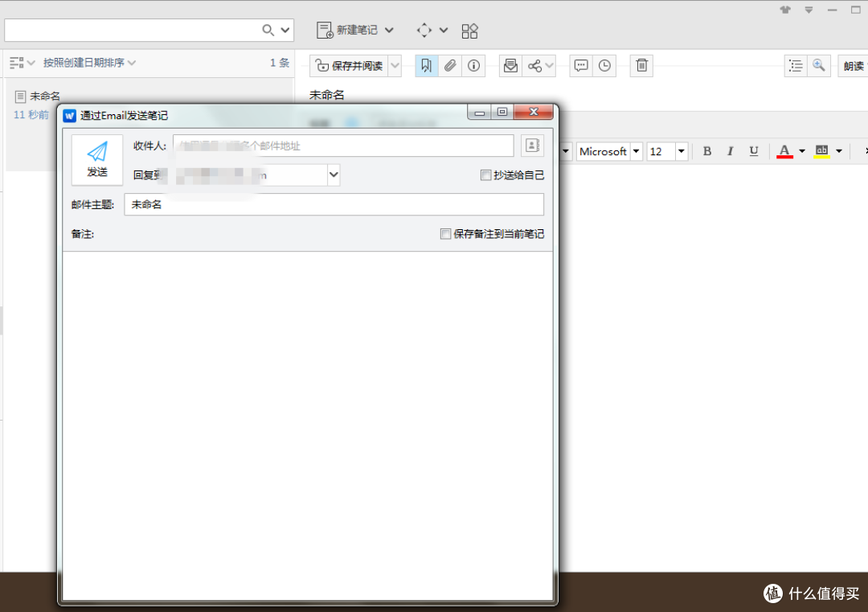Toggle italic formatting
Viewport: 868px width, 612px height.
point(730,151)
